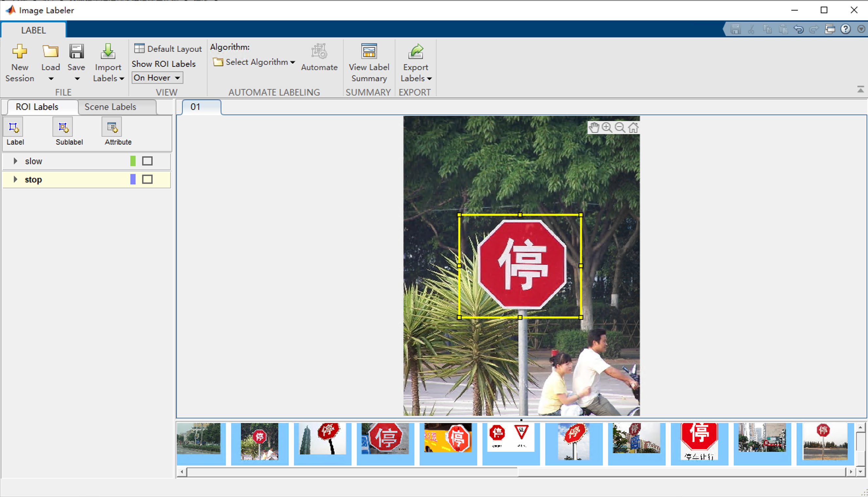This screenshot has width=868, height=497.
Task: Select the zoom in tool on image
Action: [607, 128]
